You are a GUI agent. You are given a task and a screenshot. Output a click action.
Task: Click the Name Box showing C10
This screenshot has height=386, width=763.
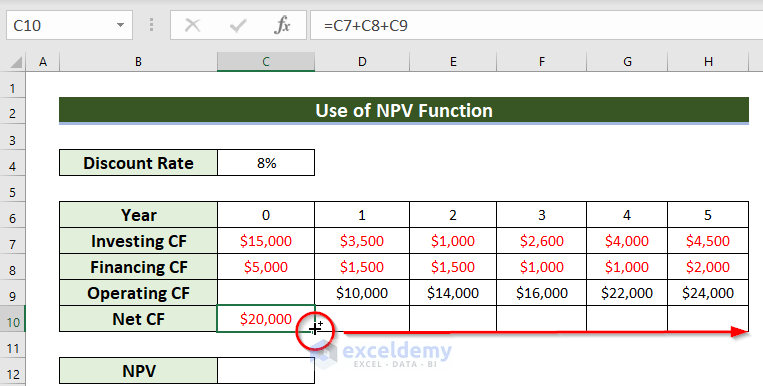(x=69, y=25)
